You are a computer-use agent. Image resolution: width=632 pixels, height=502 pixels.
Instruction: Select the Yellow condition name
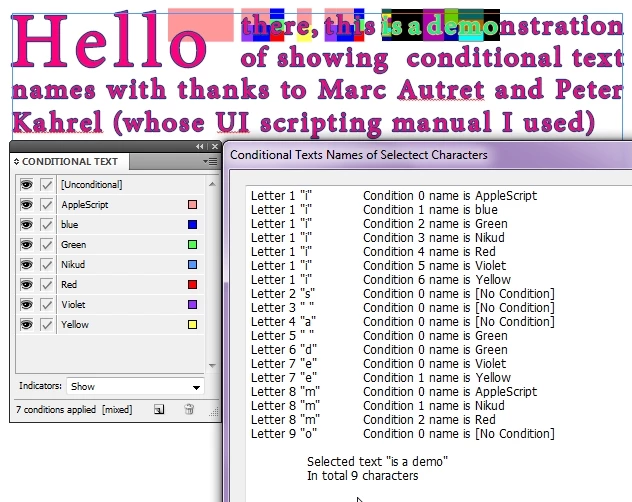[x=75, y=325]
